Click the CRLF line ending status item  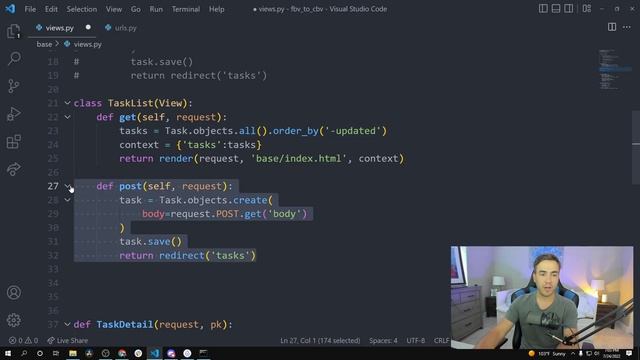(x=441, y=340)
